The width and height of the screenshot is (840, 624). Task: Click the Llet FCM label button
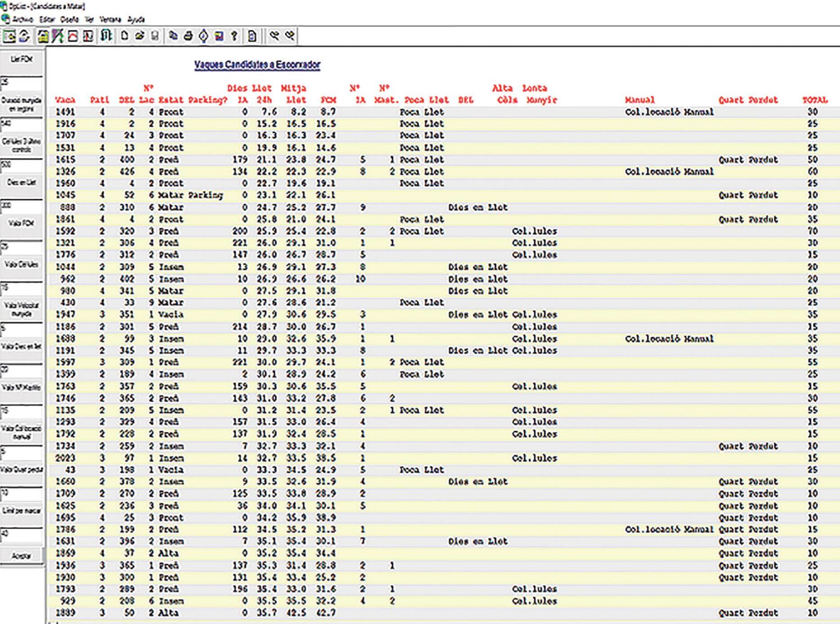point(22,59)
